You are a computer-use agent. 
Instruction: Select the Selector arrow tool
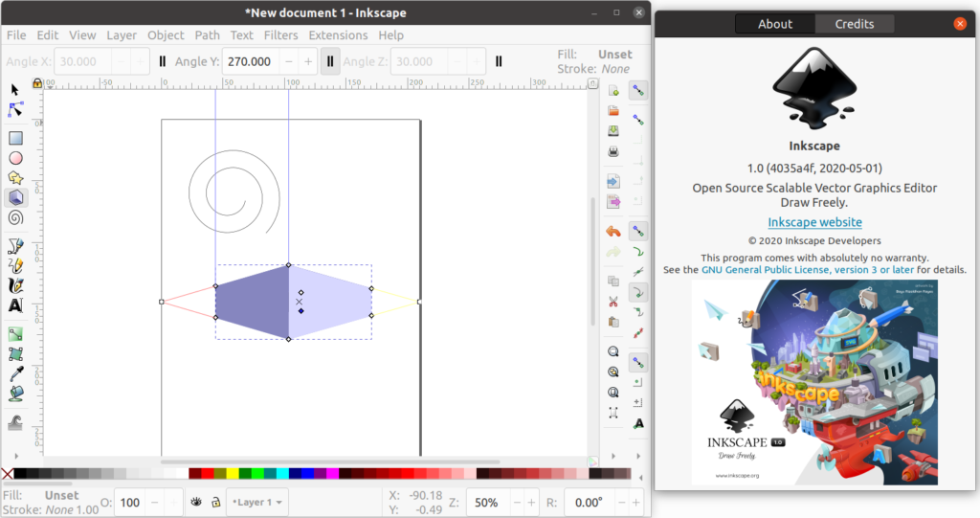click(x=15, y=90)
